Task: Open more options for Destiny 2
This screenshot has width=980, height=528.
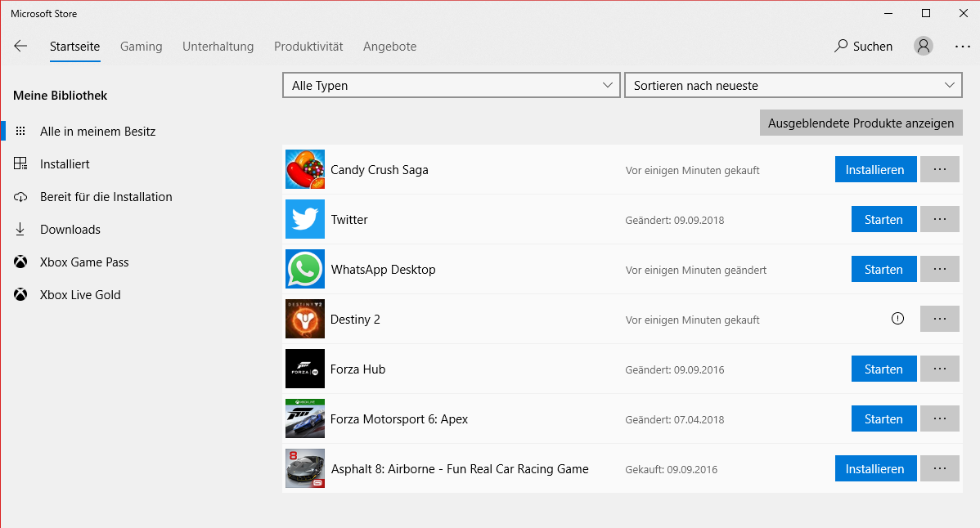Action: point(940,319)
